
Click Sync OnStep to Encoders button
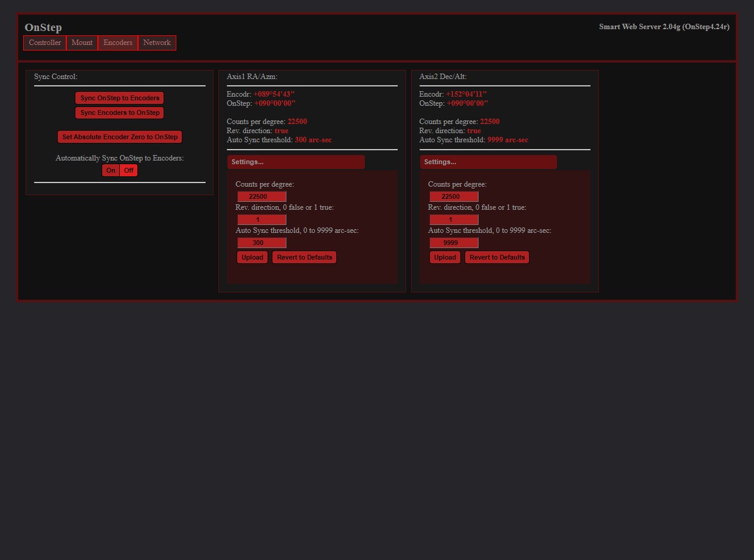coord(120,98)
